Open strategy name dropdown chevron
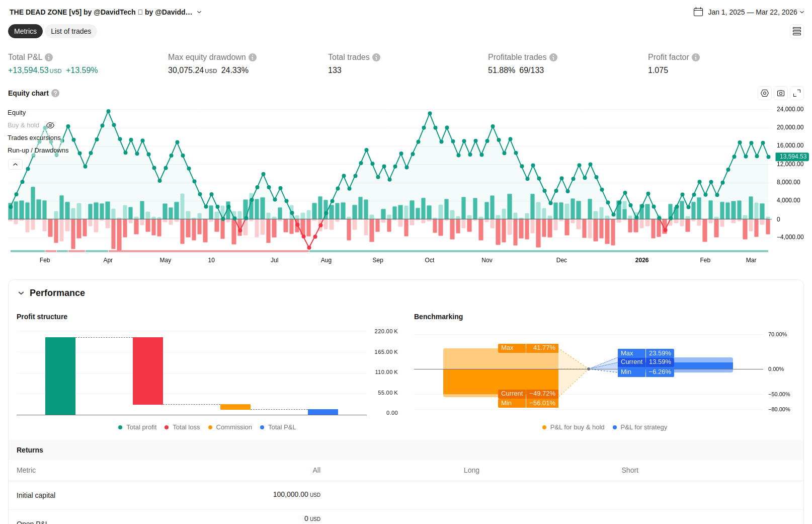This screenshot has height=524, width=812. (199, 12)
